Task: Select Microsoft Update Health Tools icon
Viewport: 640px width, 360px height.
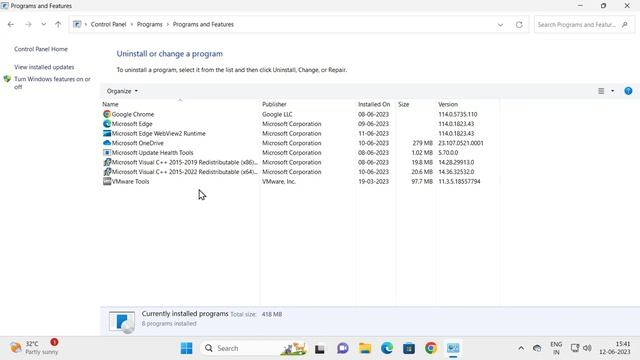Action: (107, 153)
